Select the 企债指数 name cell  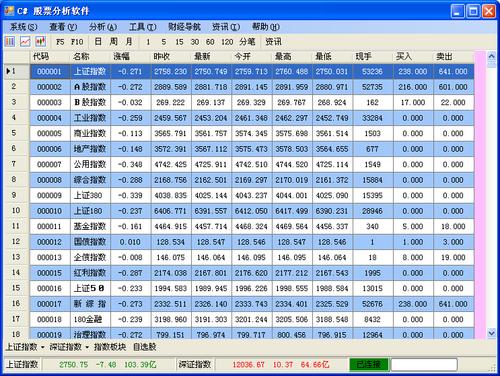(90, 257)
